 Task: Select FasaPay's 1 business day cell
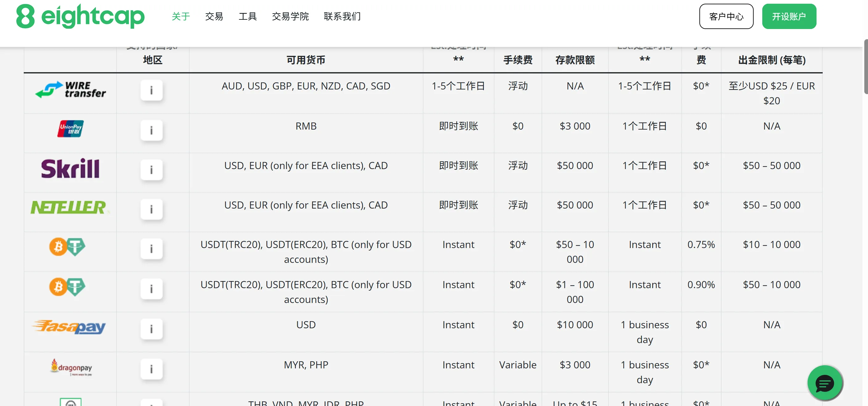pos(645,332)
